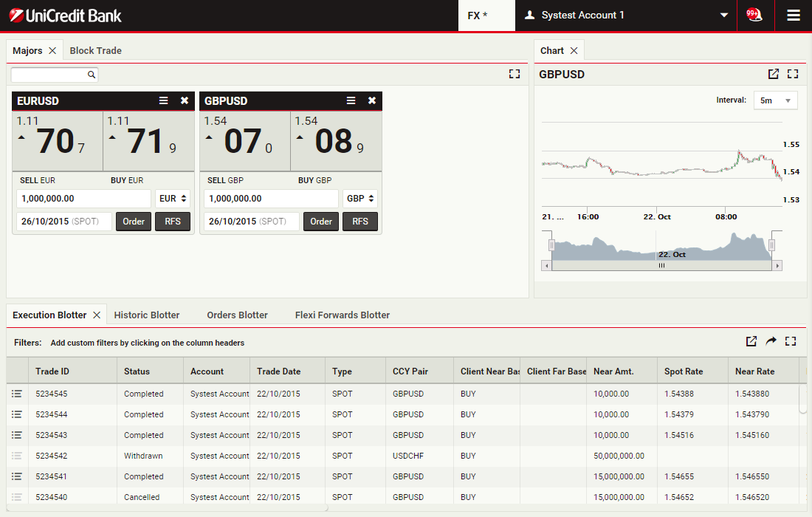Image resolution: width=812 pixels, height=517 pixels.
Task: Open the Orders Blotter tab
Action: coord(237,315)
